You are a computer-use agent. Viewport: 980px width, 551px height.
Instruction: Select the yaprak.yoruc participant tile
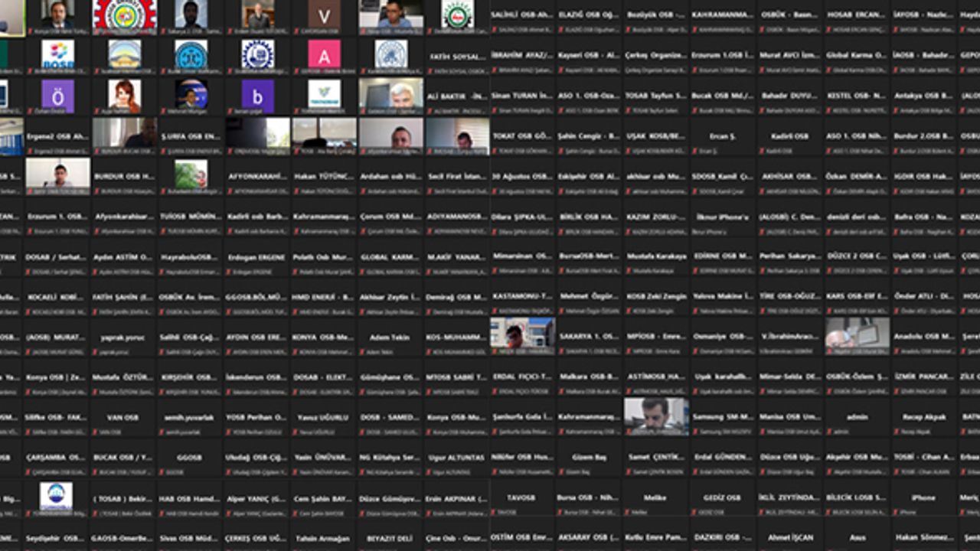pyautogui.click(x=125, y=337)
